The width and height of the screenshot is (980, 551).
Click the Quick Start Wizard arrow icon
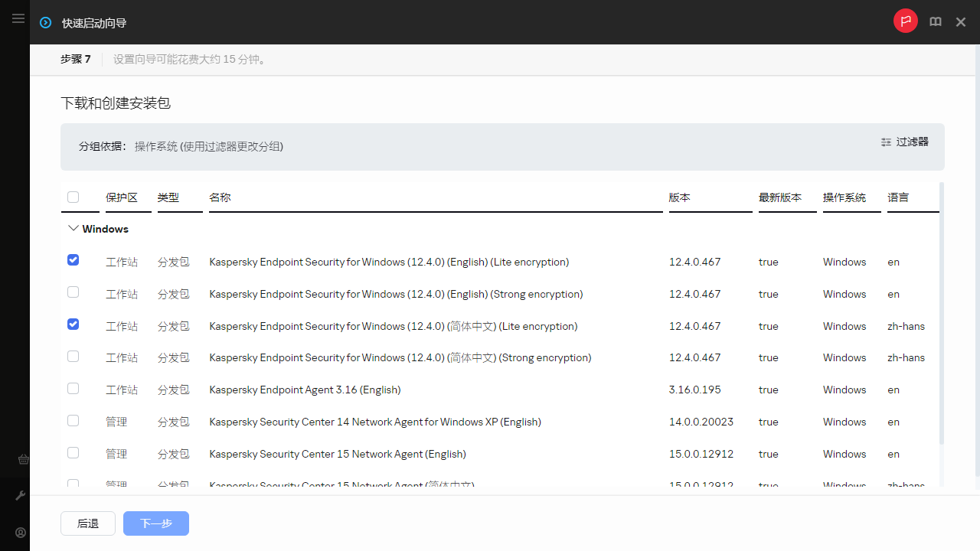coord(45,23)
